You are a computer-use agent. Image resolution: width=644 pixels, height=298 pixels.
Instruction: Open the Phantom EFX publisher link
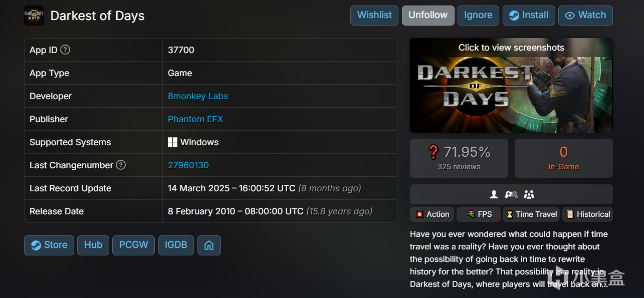click(195, 119)
